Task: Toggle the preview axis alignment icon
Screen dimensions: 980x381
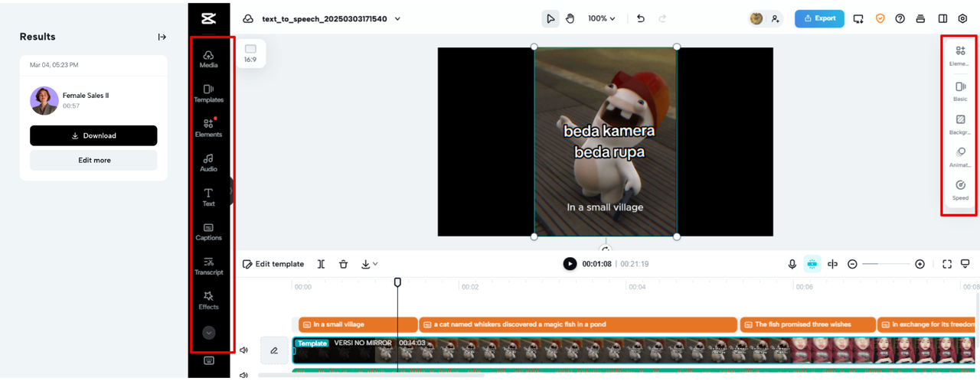Action: 832,264
